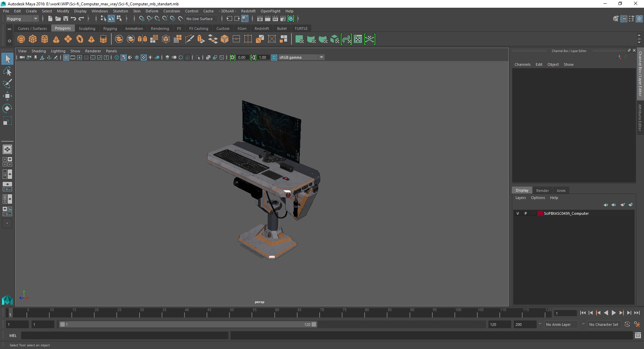
Task: Click the red color swatch of SciFBXASC045fi_Computer layer
Action: pos(540,213)
